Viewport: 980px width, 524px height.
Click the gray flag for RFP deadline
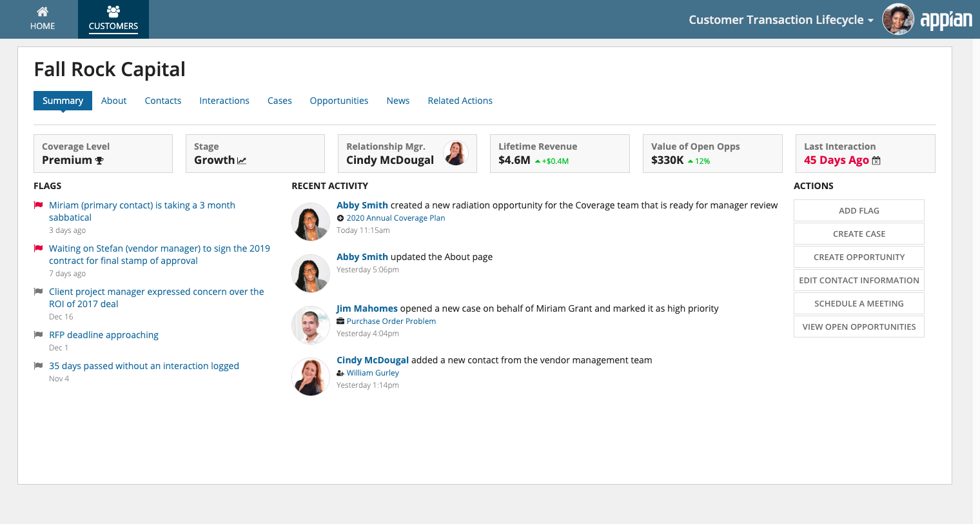point(38,335)
